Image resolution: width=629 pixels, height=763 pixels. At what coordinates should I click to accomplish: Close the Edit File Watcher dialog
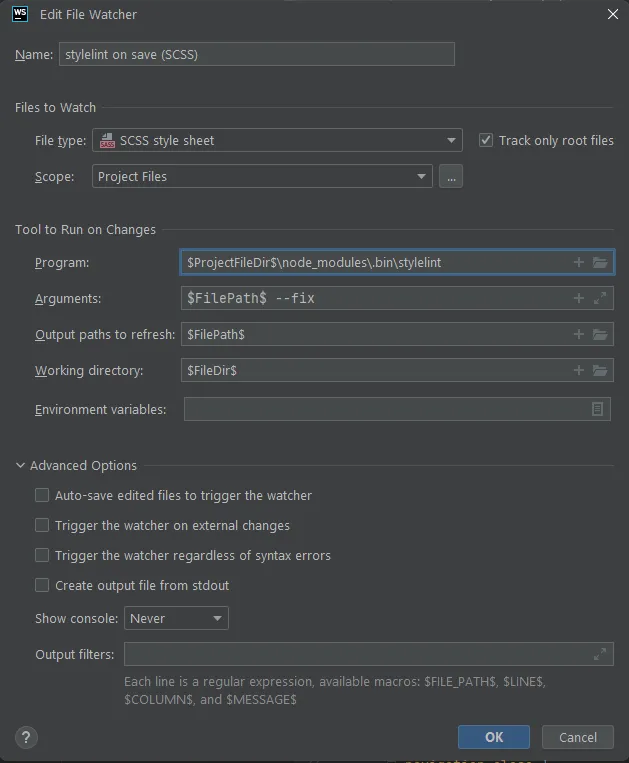(x=613, y=14)
